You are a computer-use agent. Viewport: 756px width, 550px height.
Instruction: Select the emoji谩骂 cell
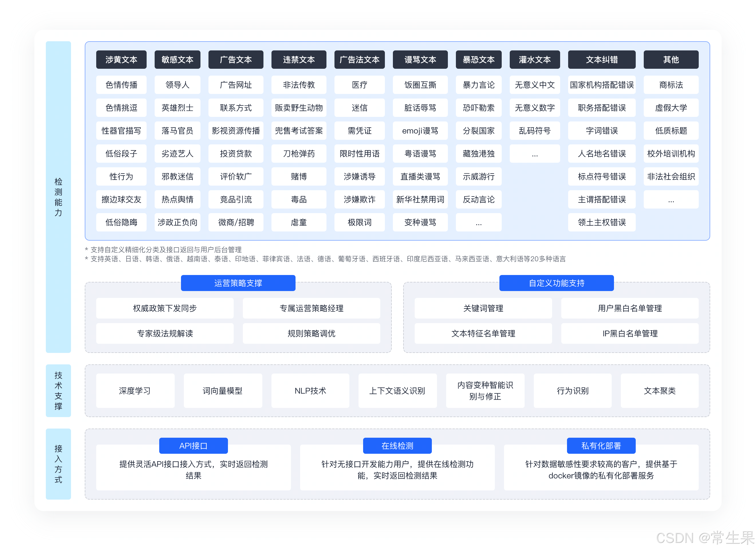click(x=420, y=131)
